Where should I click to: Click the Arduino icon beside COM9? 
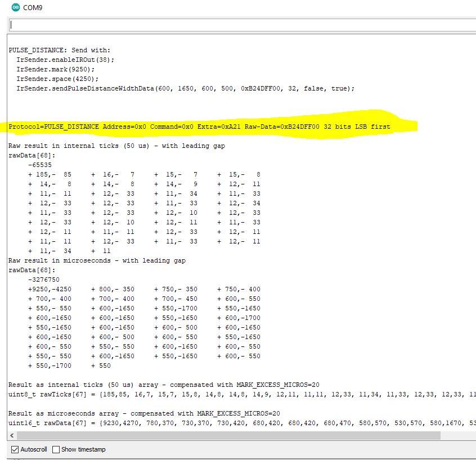click(16, 7)
